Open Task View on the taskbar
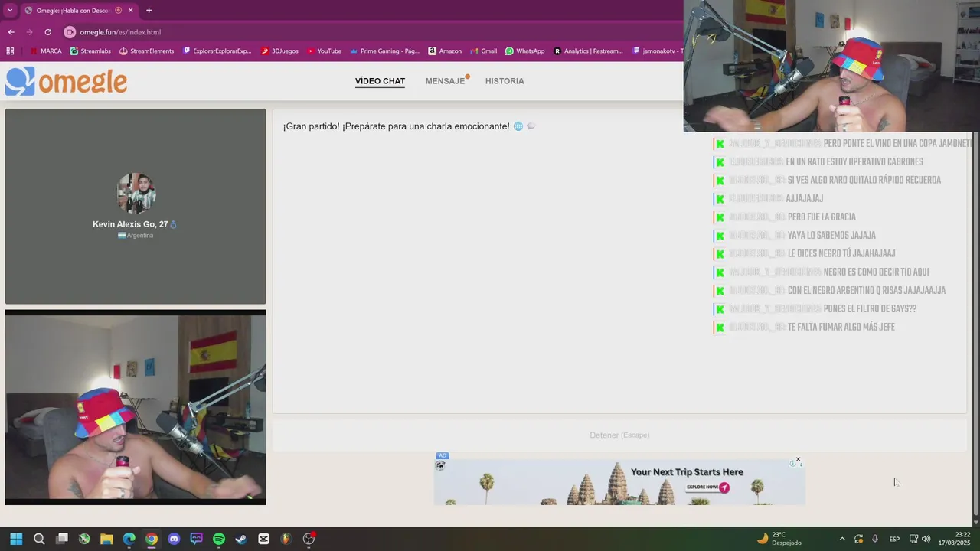This screenshot has height=551, width=980. click(62, 539)
